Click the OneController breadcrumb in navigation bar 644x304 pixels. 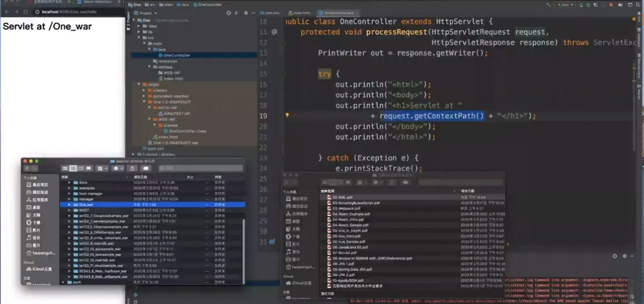point(208,5)
